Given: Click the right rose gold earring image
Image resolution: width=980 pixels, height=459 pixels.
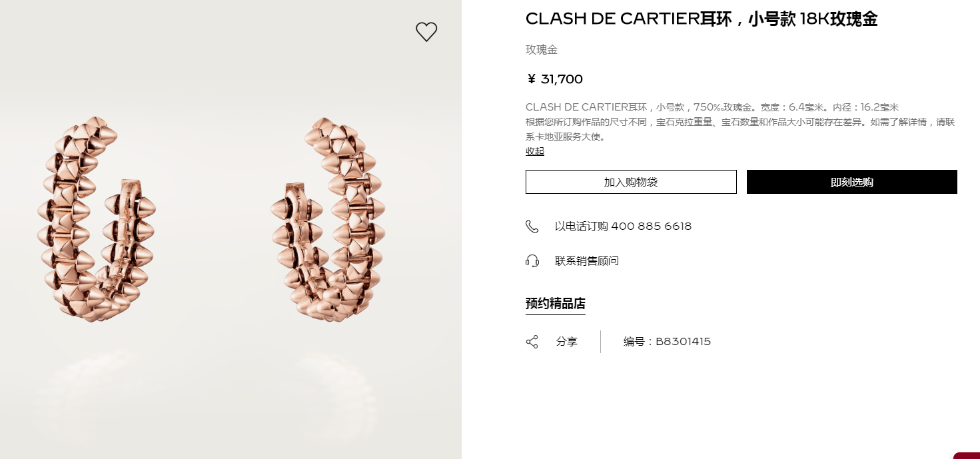Looking at the screenshot, I should (x=328, y=221).
